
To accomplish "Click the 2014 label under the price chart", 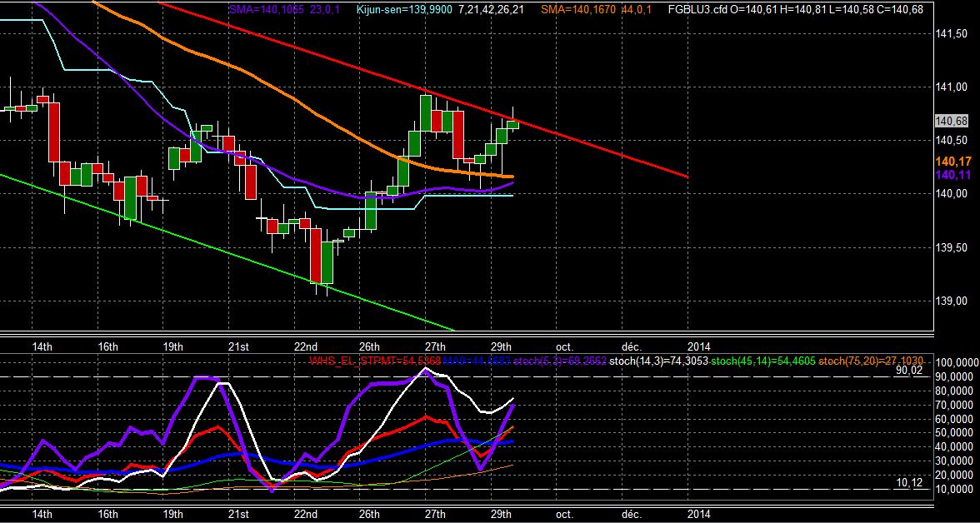I will click(698, 346).
